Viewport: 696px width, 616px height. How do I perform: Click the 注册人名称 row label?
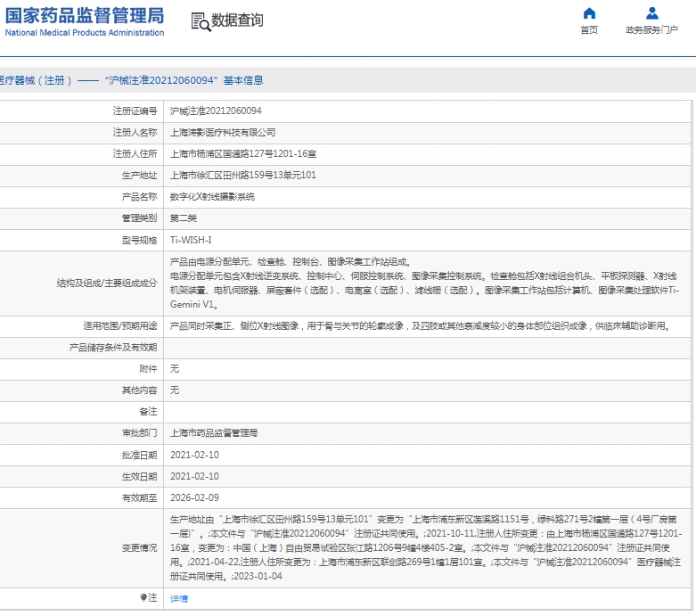coord(135,132)
